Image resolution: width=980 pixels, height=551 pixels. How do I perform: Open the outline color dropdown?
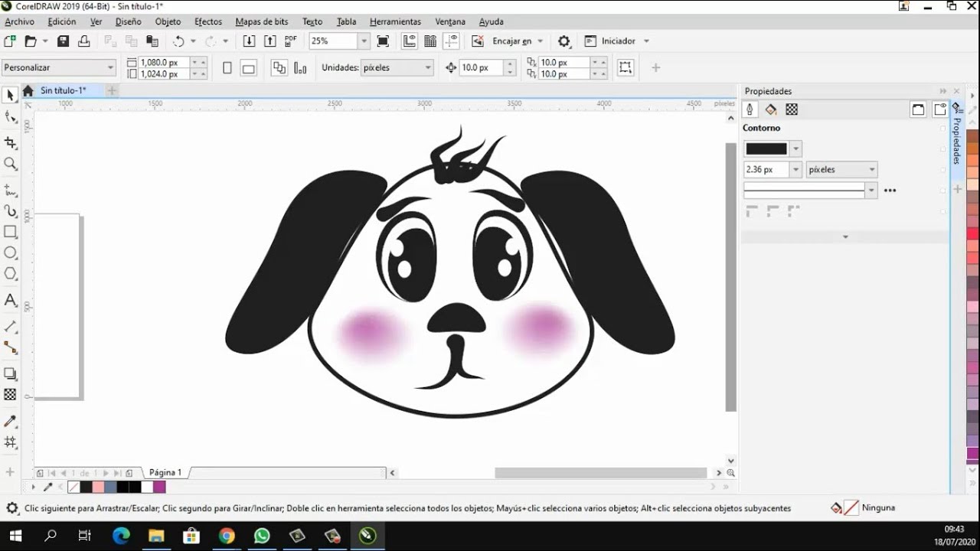(796, 149)
